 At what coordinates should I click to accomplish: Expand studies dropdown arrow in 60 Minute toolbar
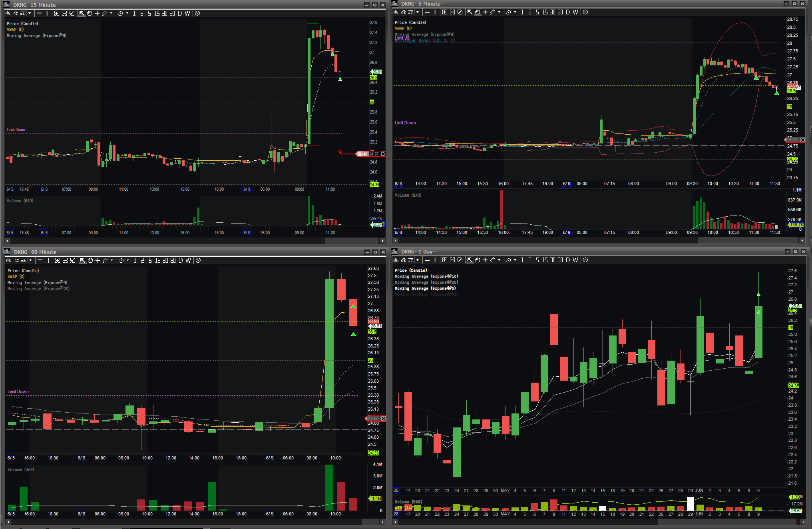pos(30,260)
